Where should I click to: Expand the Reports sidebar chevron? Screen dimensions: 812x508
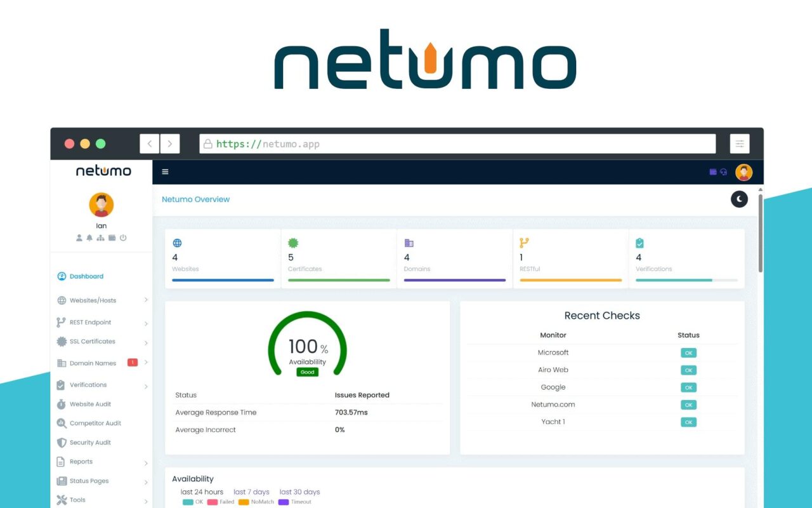tap(146, 463)
